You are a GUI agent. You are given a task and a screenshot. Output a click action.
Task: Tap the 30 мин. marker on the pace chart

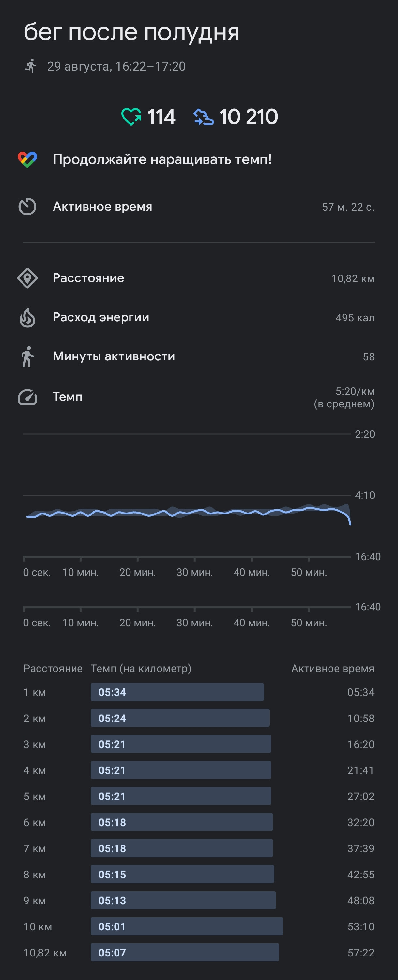coord(194,572)
